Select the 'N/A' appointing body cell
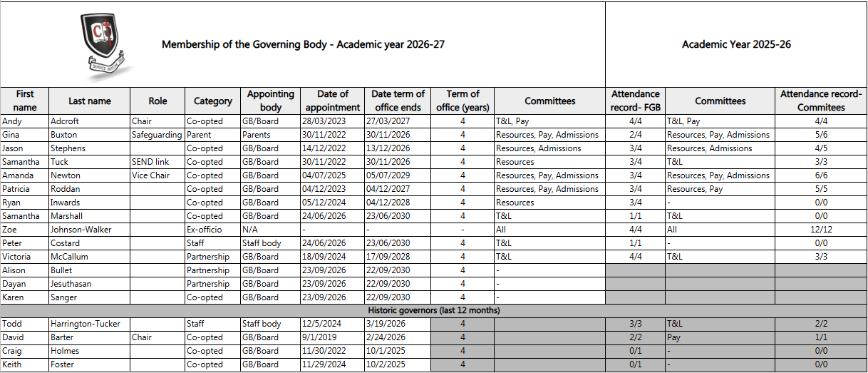 pyautogui.click(x=270, y=230)
